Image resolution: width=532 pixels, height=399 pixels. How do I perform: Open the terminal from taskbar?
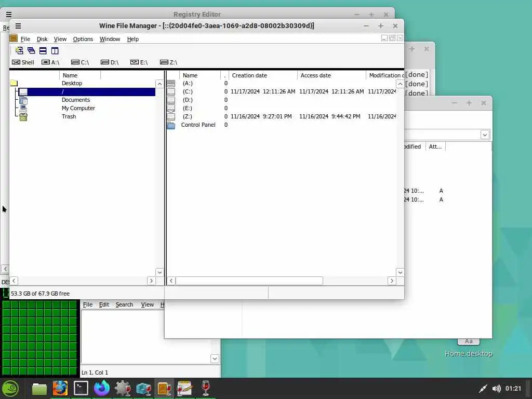click(x=81, y=388)
